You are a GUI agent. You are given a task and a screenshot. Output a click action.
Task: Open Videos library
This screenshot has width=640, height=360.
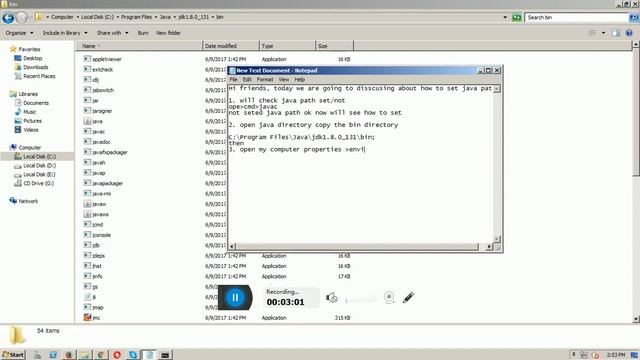click(x=31, y=130)
